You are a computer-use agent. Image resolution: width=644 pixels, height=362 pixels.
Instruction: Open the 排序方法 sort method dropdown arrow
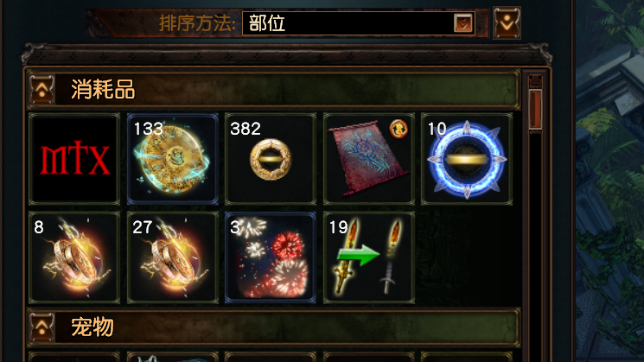(463, 23)
